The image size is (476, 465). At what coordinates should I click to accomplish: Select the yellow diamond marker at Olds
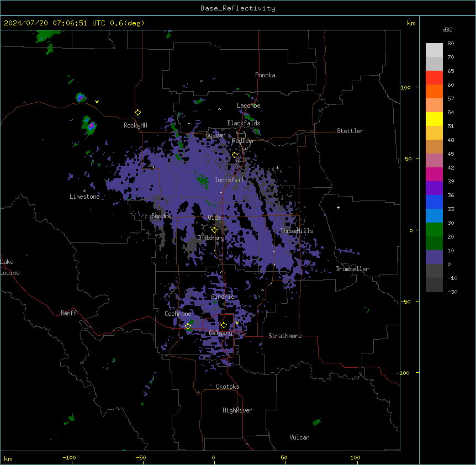214,230
